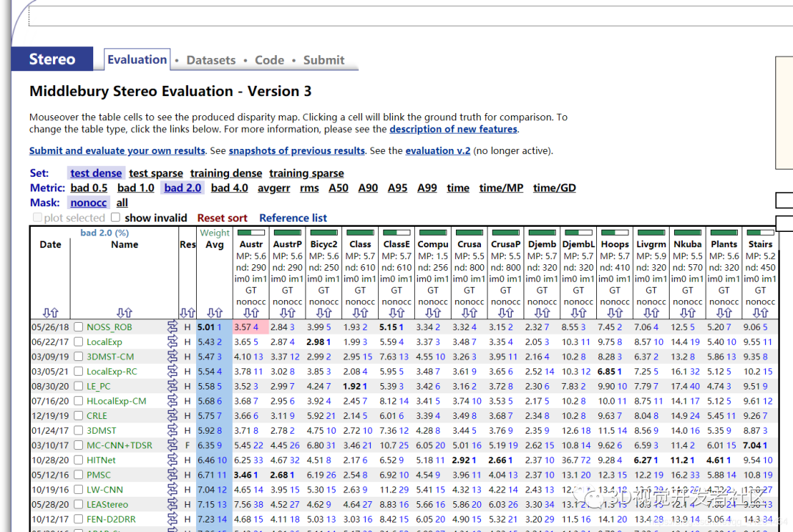Select the bad 4.0 metric
This screenshot has width=793, height=532.
click(x=229, y=188)
